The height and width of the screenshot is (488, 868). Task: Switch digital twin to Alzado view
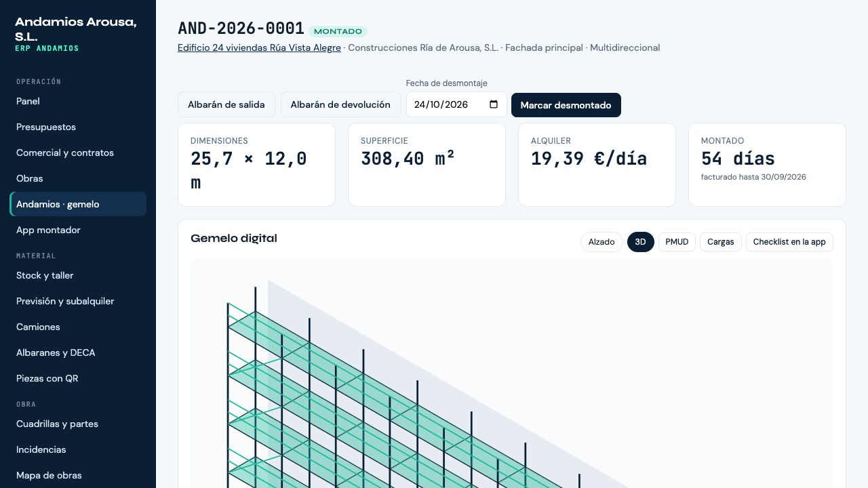click(x=601, y=242)
